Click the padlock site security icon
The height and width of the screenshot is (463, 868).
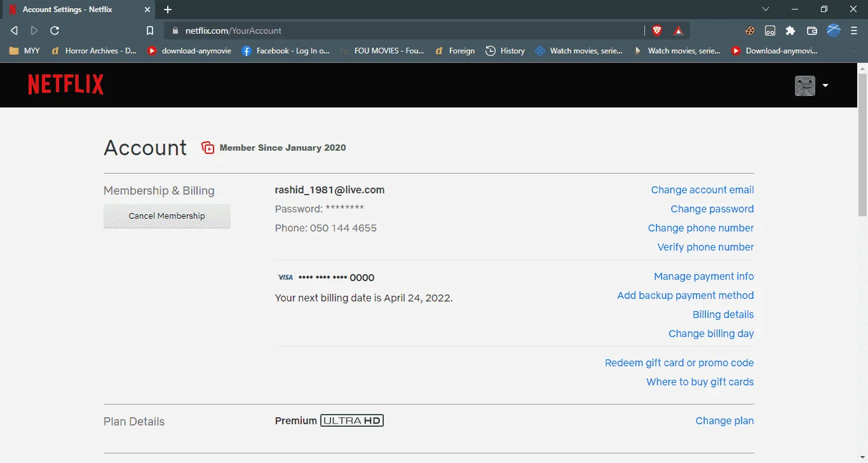pos(175,31)
